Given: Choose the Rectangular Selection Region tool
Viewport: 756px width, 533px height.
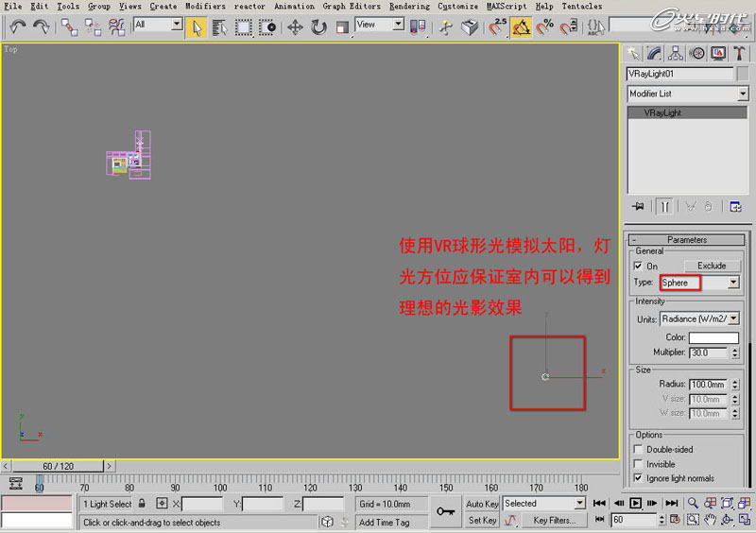Looking at the screenshot, I should tap(243, 27).
